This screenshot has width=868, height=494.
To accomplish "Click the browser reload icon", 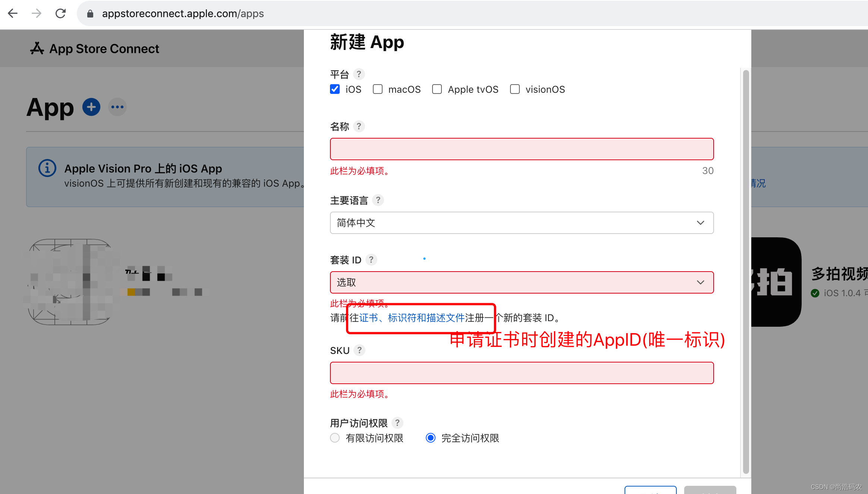I will [60, 13].
